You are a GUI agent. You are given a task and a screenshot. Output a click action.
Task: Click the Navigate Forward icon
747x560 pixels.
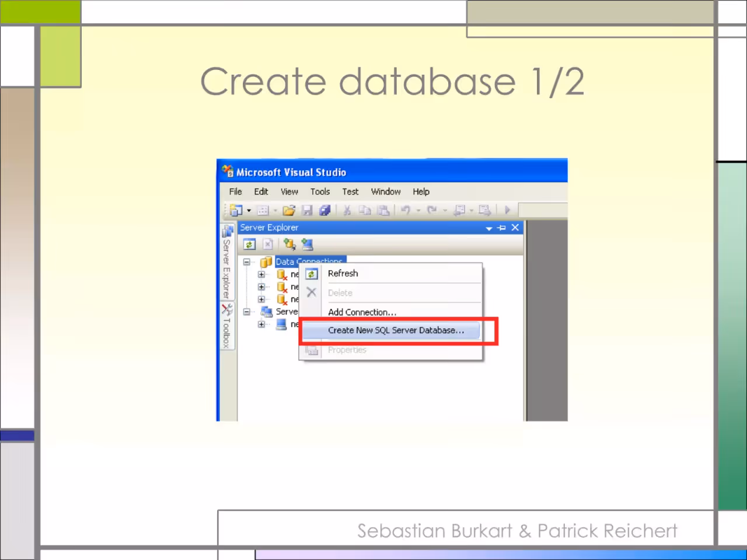tap(484, 210)
